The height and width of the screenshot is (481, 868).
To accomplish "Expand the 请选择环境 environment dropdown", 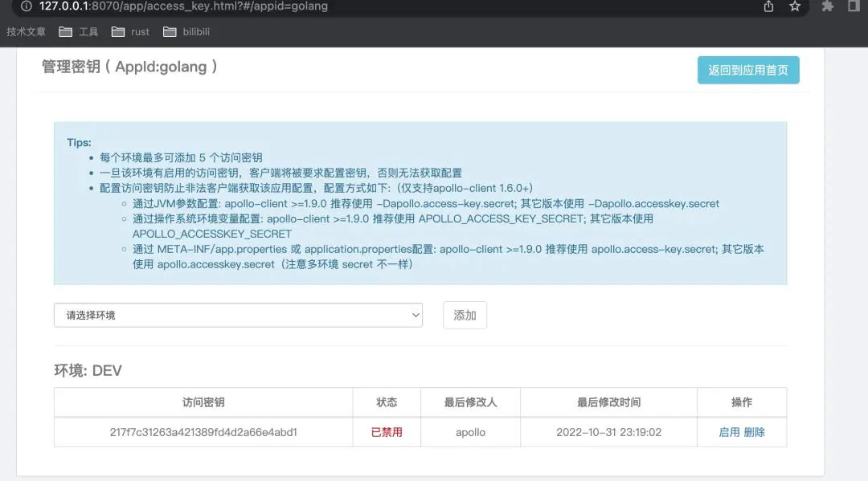I will tap(238, 316).
